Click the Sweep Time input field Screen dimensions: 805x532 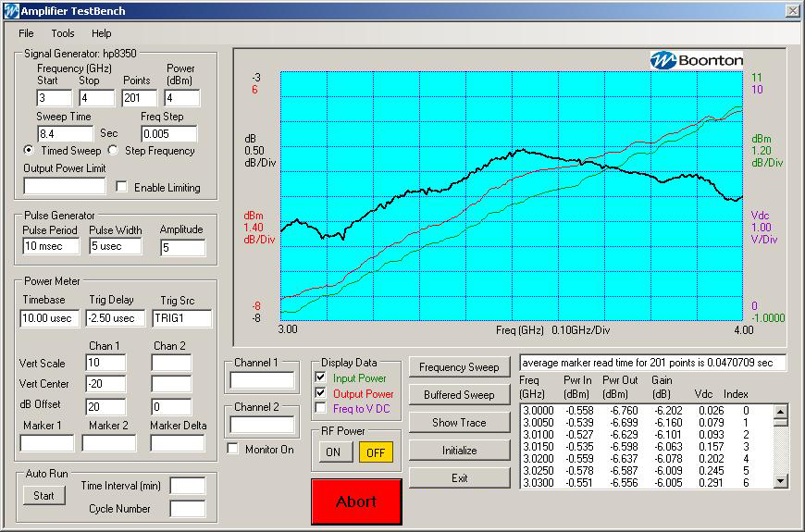pos(65,134)
